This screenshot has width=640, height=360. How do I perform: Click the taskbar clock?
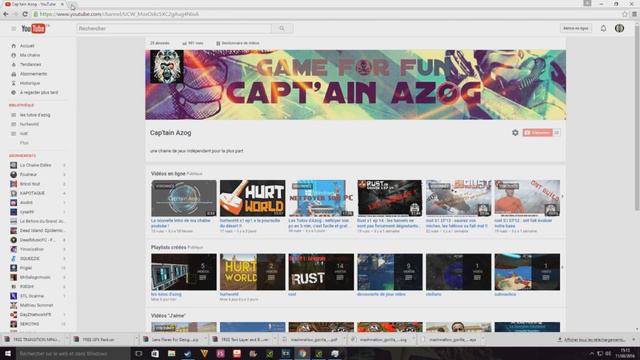625,353
